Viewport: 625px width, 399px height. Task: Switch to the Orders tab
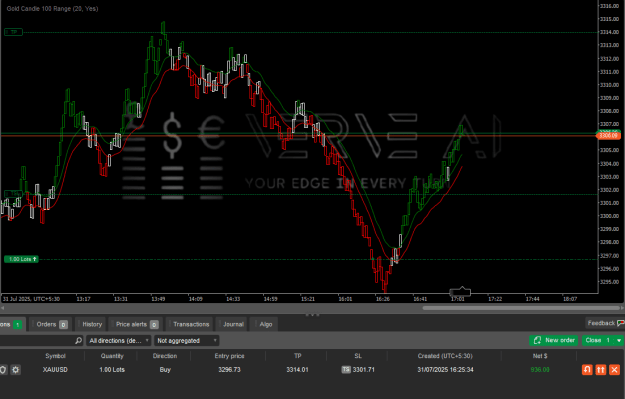pyautogui.click(x=51, y=324)
